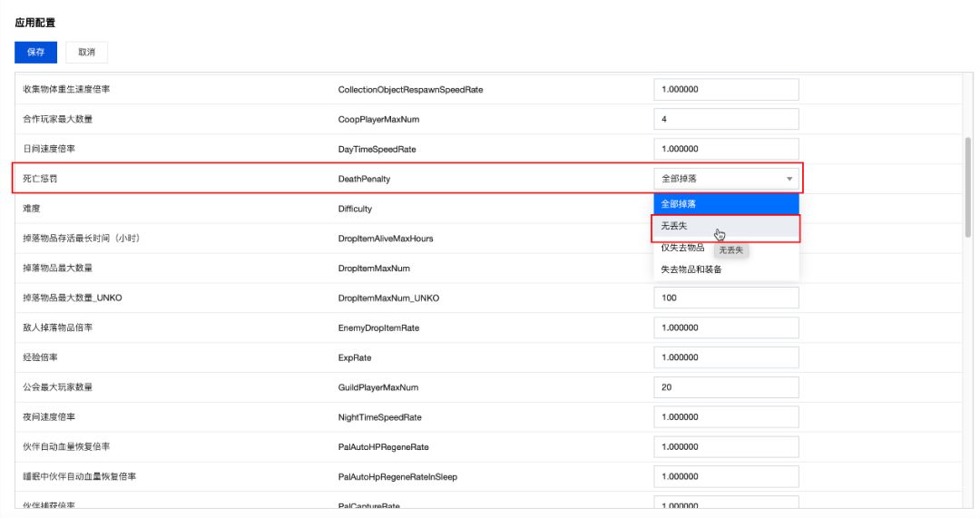Click the blue 保存 button

(x=35, y=52)
